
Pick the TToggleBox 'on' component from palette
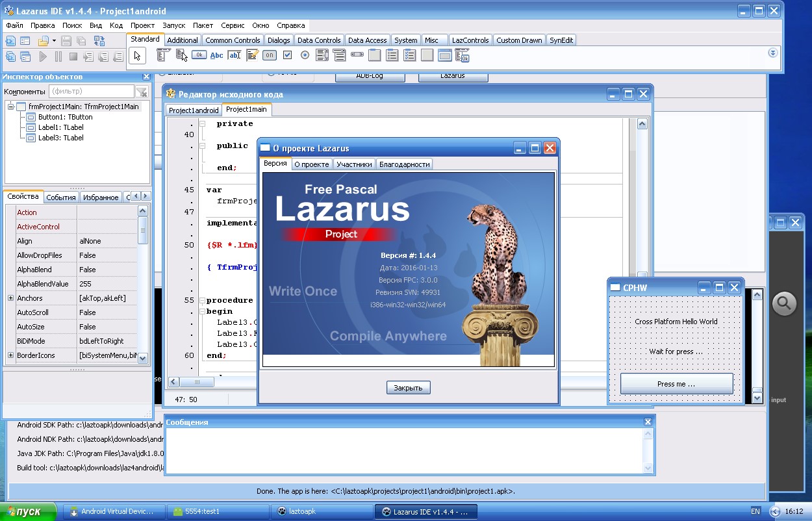(x=270, y=55)
